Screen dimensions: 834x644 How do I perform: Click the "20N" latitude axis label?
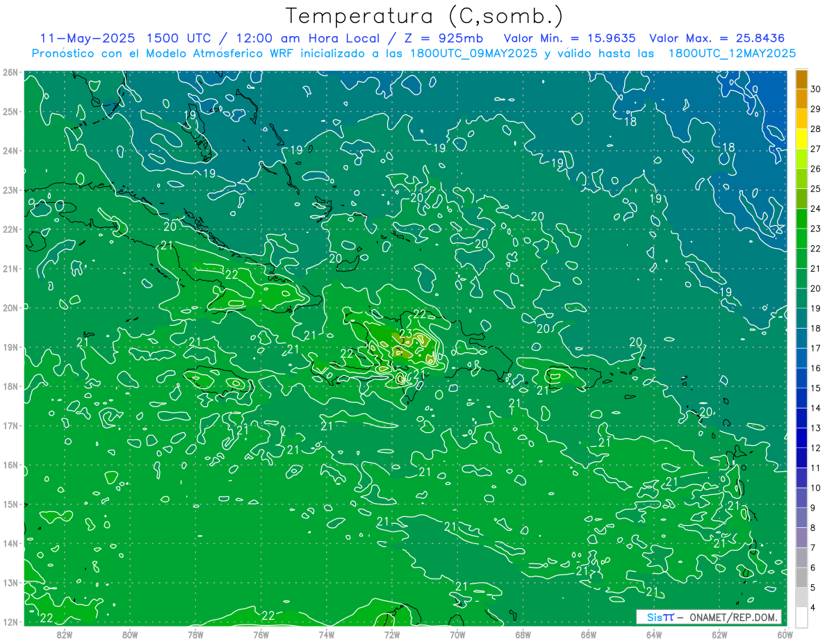10,308
